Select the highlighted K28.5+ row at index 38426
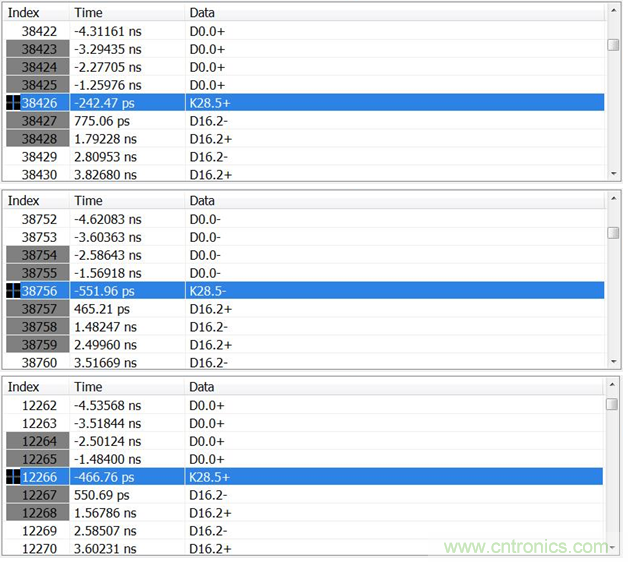 pyautogui.click(x=300, y=102)
